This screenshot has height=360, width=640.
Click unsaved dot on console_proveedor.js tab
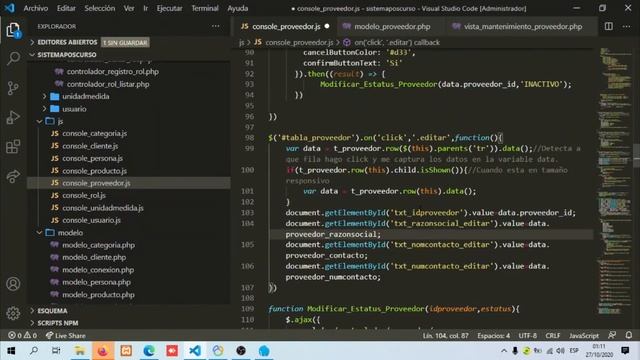(x=327, y=27)
